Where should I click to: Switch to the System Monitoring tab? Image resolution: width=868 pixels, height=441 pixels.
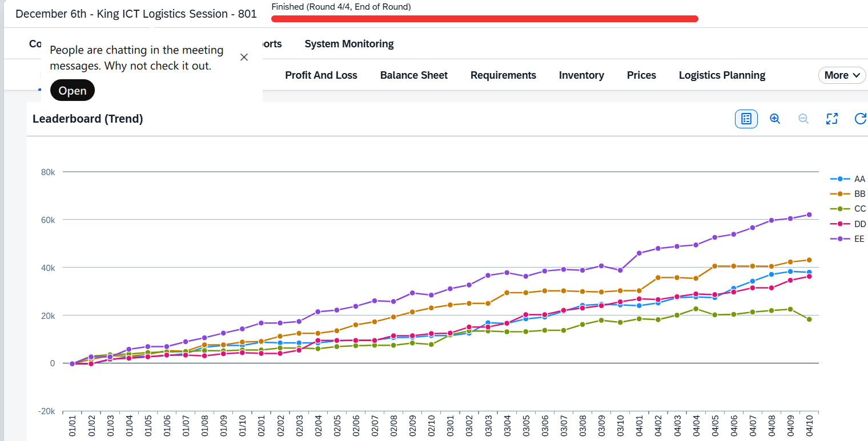pos(349,44)
